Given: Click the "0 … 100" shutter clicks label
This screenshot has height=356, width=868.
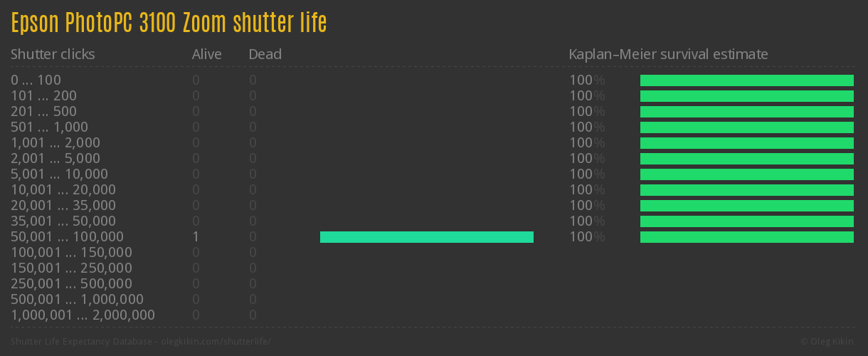Looking at the screenshot, I should click(x=36, y=80).
